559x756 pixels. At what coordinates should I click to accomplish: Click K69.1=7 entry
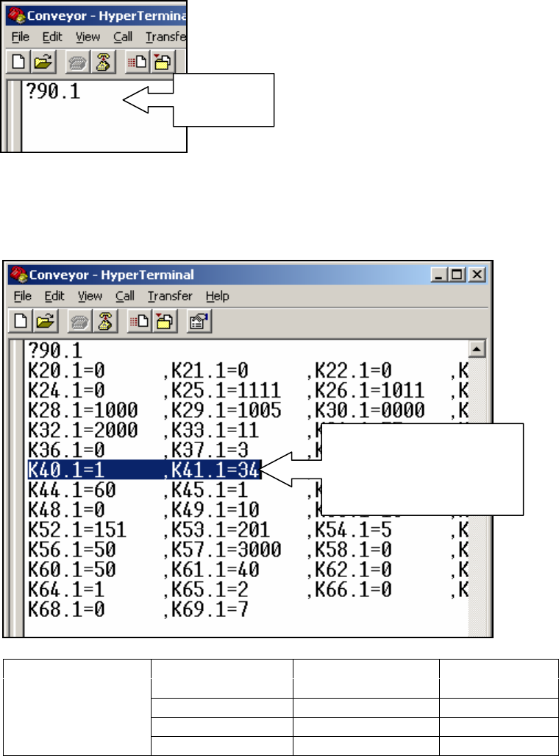click(210, 610)
